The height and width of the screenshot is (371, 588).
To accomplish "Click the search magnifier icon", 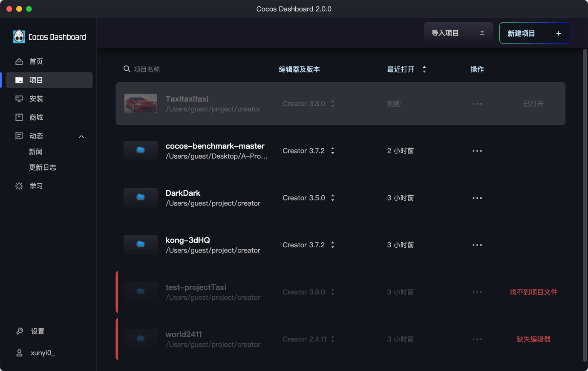I will 127,69.
